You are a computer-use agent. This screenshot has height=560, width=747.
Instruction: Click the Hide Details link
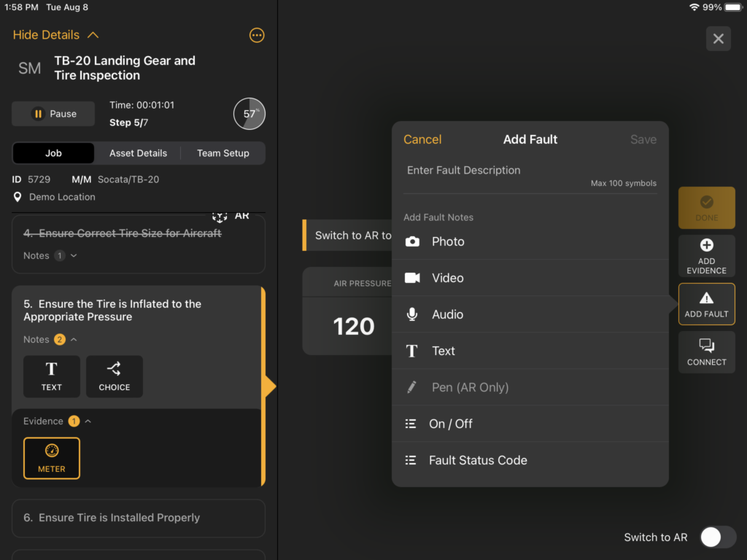pos(46,35)
